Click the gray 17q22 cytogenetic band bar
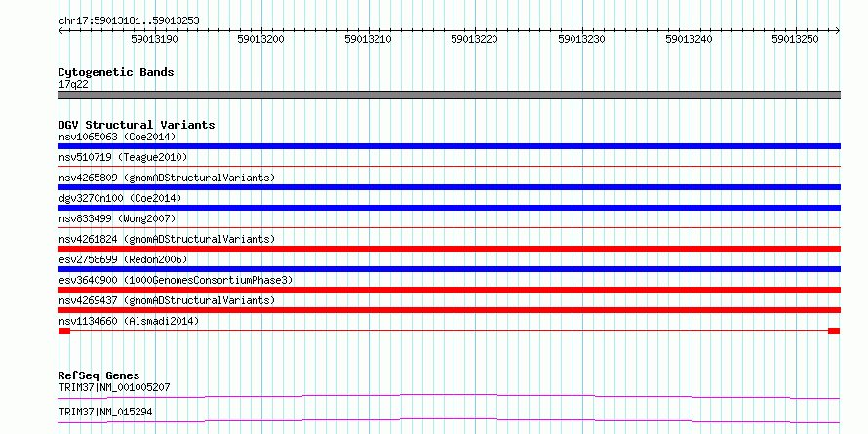Screen dimensions: 868x434 (x=449, y=95)
